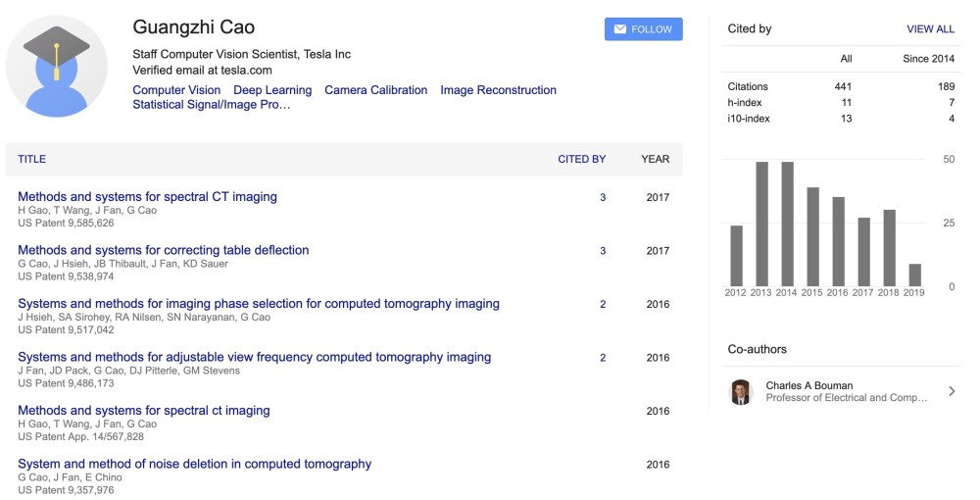Click 'Staff Computer Vision Scientist, Tesla Inc' text
This screenshot has height=500, width=980.
[x=241, y=54]
